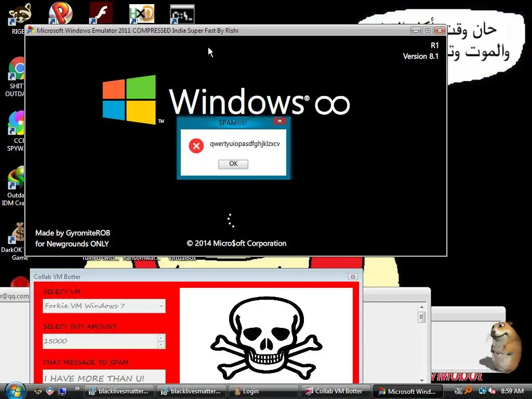Click the red error icon in SPAM dialog
This screenshot has width=532, height=399.
pyautogui.click(x=196, y=146)
